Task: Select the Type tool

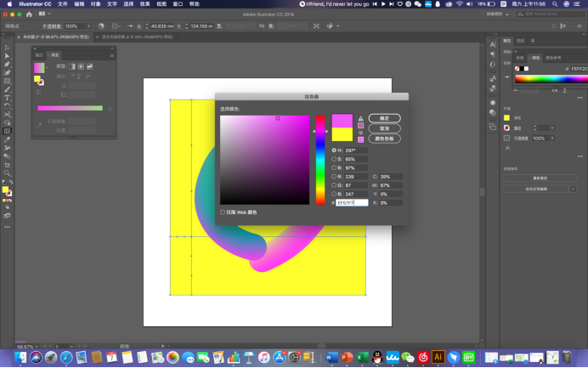Action: (x=7, y=98)
